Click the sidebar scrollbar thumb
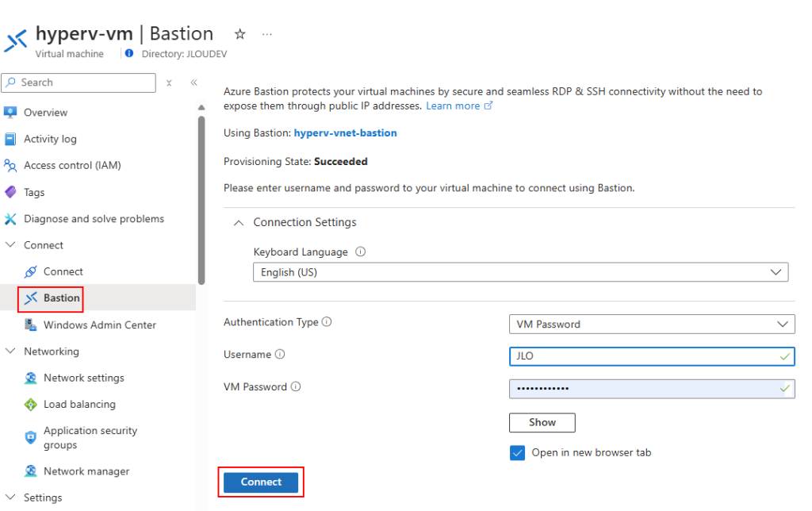This screenshot has height=511, width=812. [x=201, y=200]
